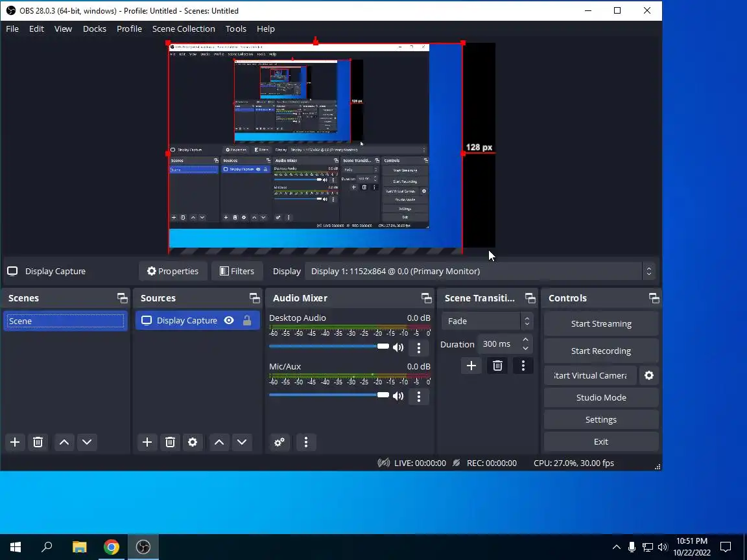The image size is (747, 560).
Task: Click Start Recording
Action: point(601,351)
